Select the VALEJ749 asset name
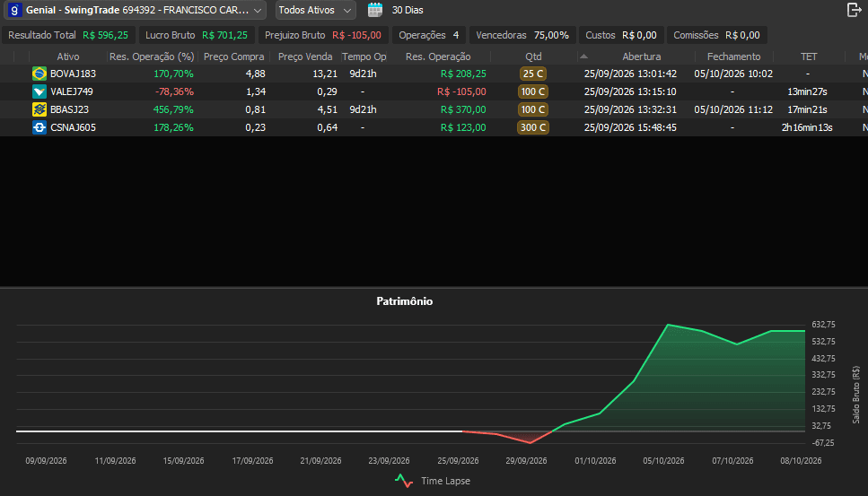 click(x=72, y=91)
